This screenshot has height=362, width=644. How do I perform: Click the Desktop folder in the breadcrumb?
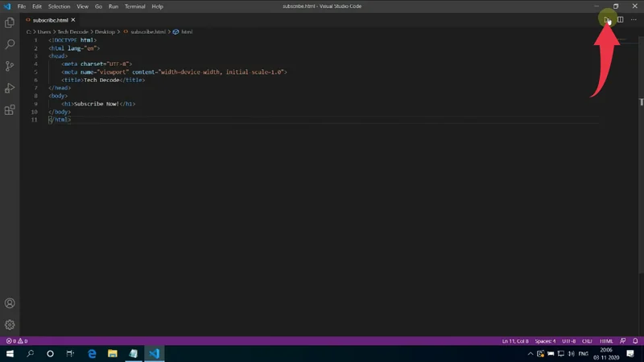[x=105, y=32]
